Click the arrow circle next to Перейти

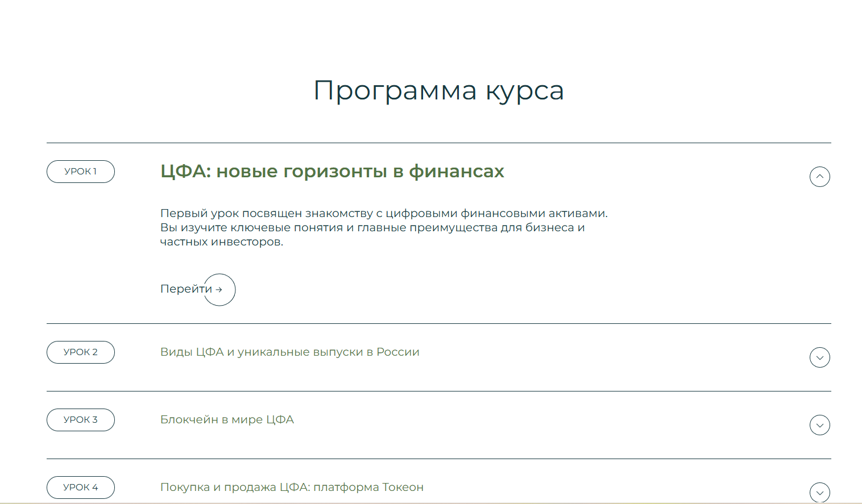coord(219,290)
